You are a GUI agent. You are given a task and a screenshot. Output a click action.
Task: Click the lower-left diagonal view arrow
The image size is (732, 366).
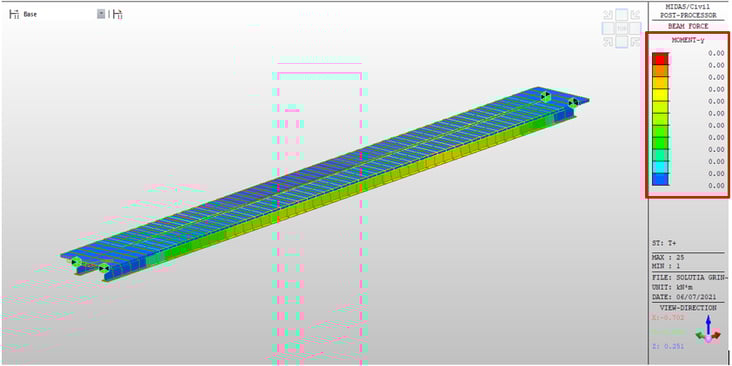click(608, 42)
